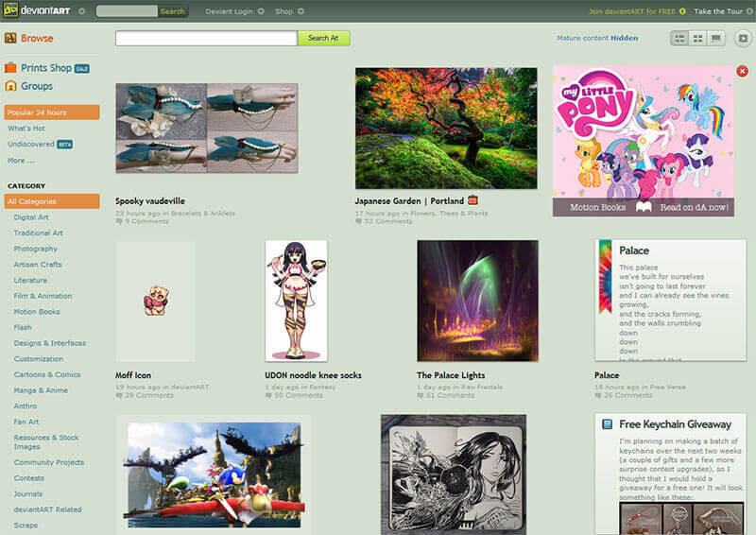Toggle Mature content Hidden setting
Image resolution: width=756 pixels, height=535 pixels.
(597, 38)
